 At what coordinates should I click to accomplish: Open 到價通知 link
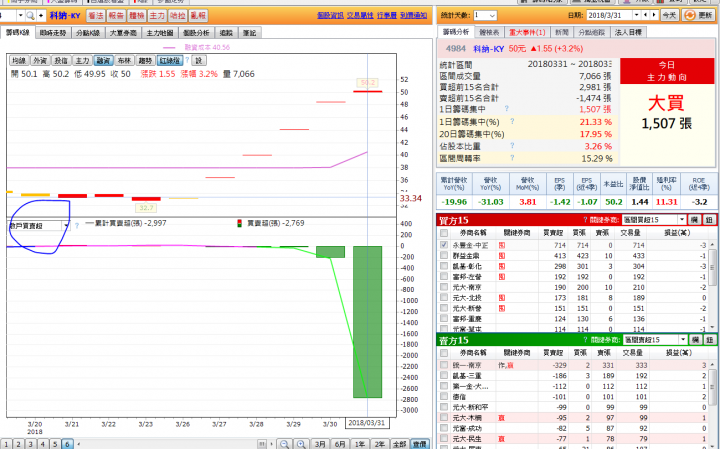tap(414, 16)
